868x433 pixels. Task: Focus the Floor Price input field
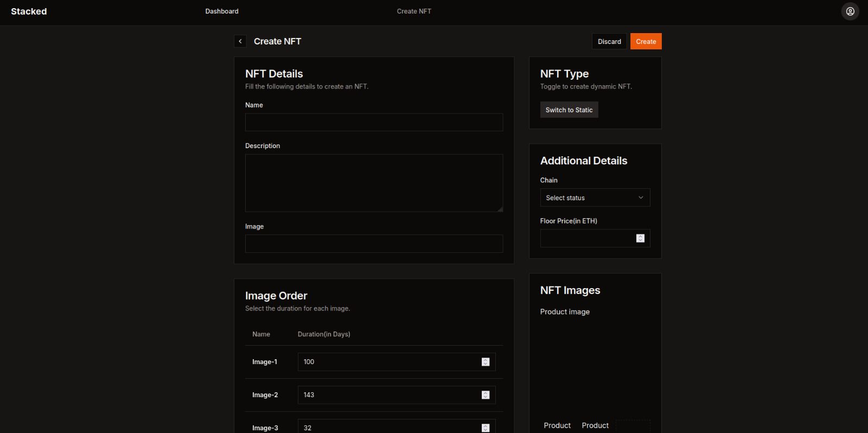(595, 238)
